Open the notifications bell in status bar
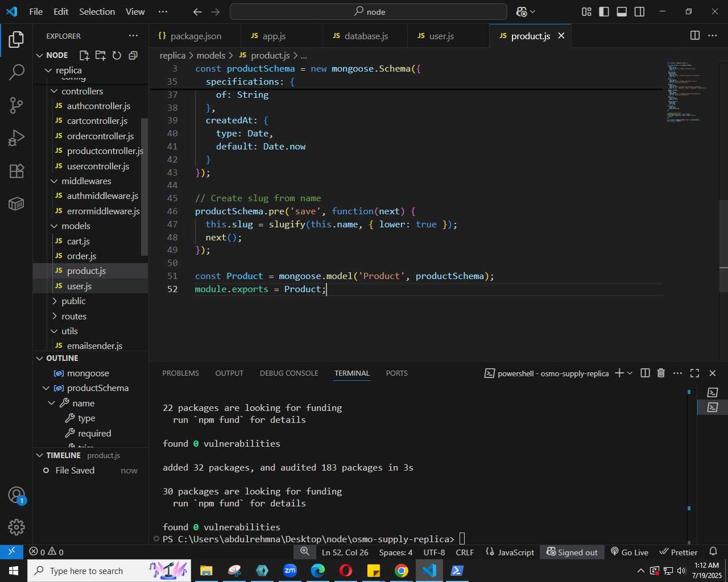The image size is (728, 582). 713,552
